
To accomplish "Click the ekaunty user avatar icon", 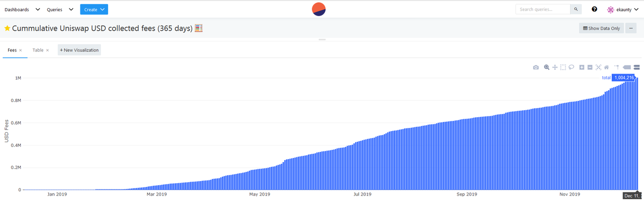I will (611, 9).
